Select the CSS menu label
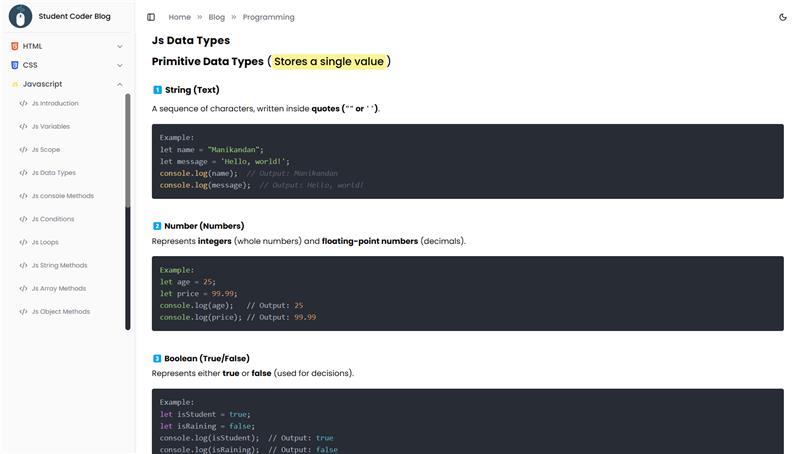 tap(30, 65)
